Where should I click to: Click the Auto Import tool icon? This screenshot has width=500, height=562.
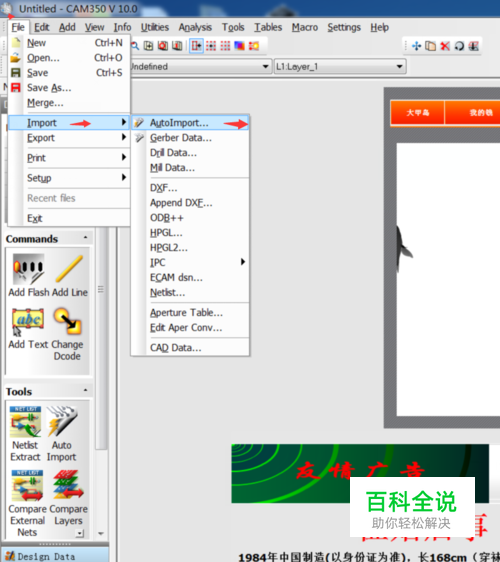point(62,422)
